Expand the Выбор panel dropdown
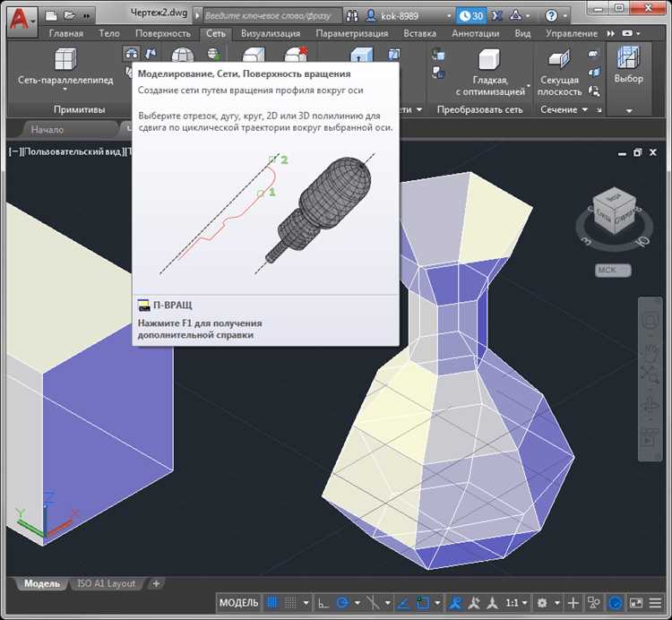 [628, 110]
